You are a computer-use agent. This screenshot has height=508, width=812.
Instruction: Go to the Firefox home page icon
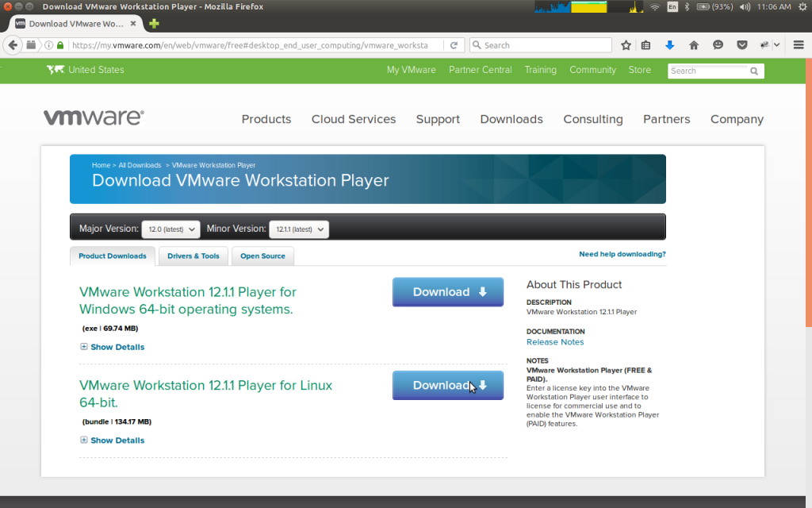(x=694, y=45)
